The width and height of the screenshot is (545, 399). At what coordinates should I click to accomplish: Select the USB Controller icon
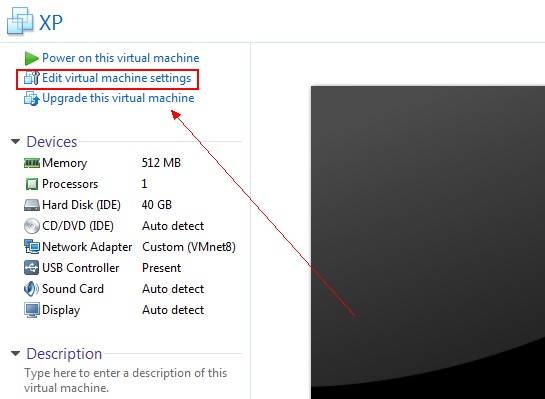coord(32,268)
